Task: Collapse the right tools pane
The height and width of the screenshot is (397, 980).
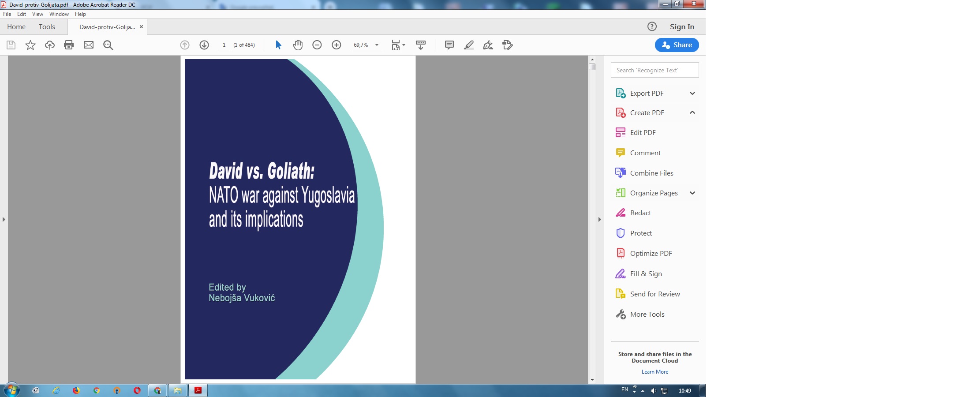Action: click(x=599, y=219)
